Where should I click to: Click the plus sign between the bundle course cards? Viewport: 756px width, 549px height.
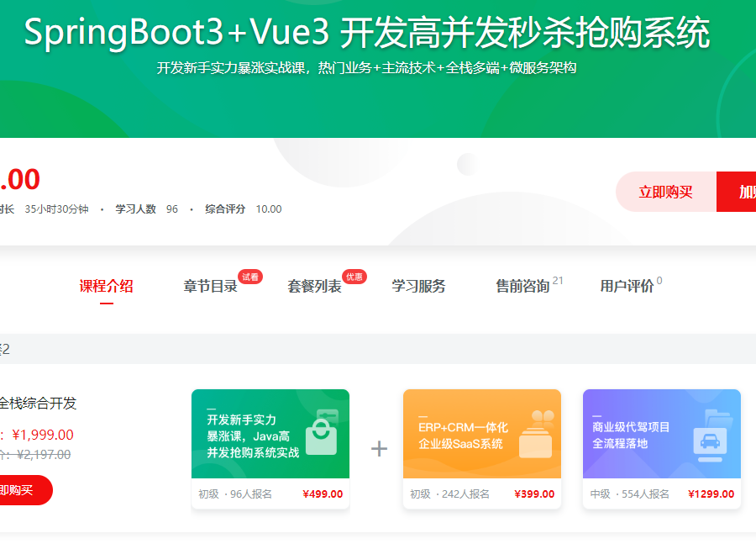pos(378,448)
